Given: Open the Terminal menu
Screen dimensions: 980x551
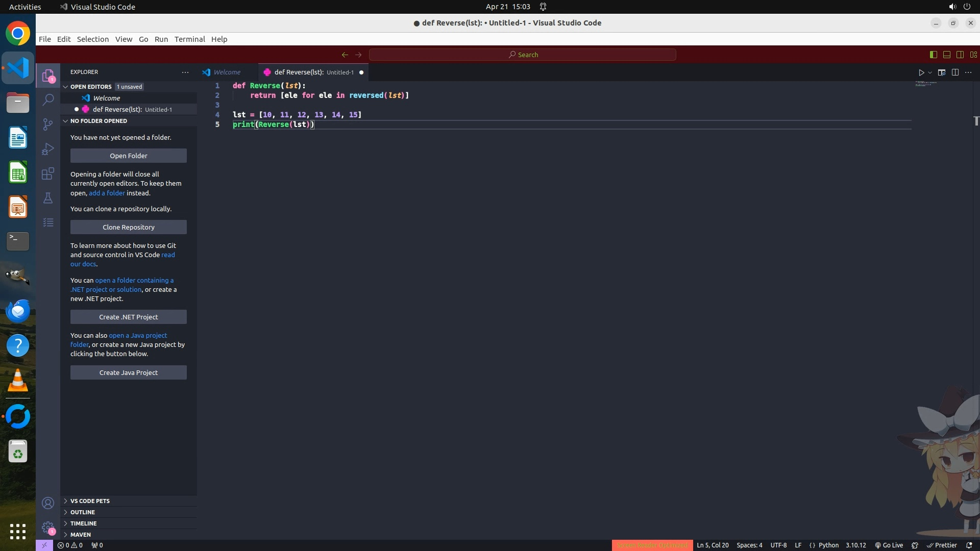Looking at the screenshot, I should 189,39.
